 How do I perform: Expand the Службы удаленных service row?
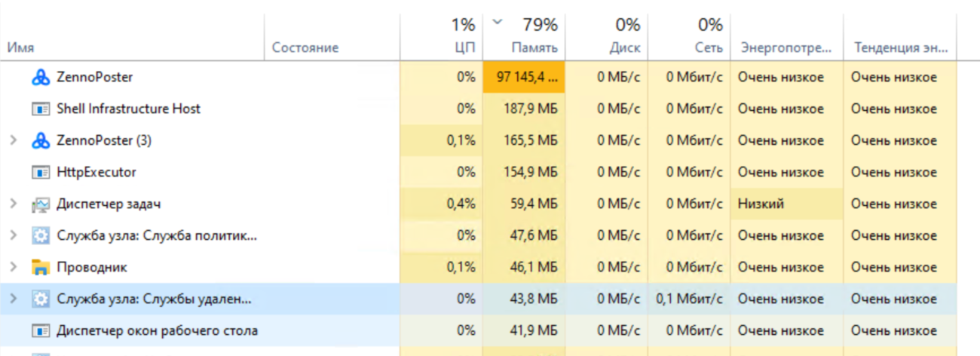coord(12,299)
